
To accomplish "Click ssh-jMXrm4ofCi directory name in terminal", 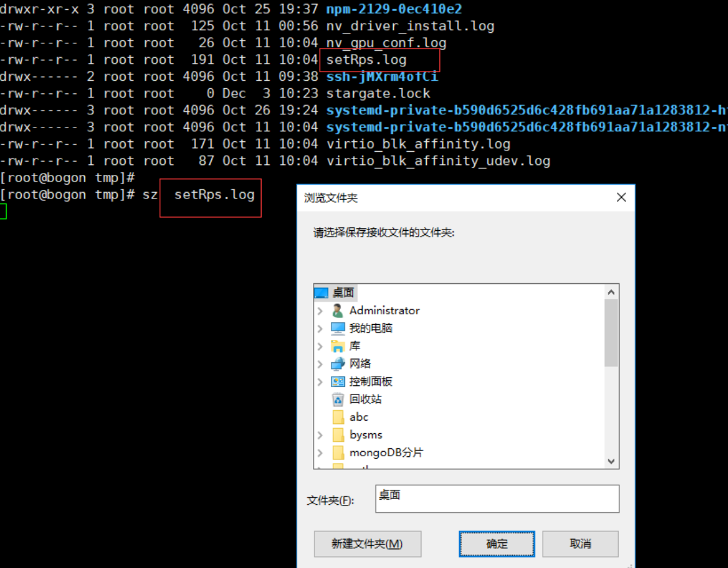I will [382, 76].
